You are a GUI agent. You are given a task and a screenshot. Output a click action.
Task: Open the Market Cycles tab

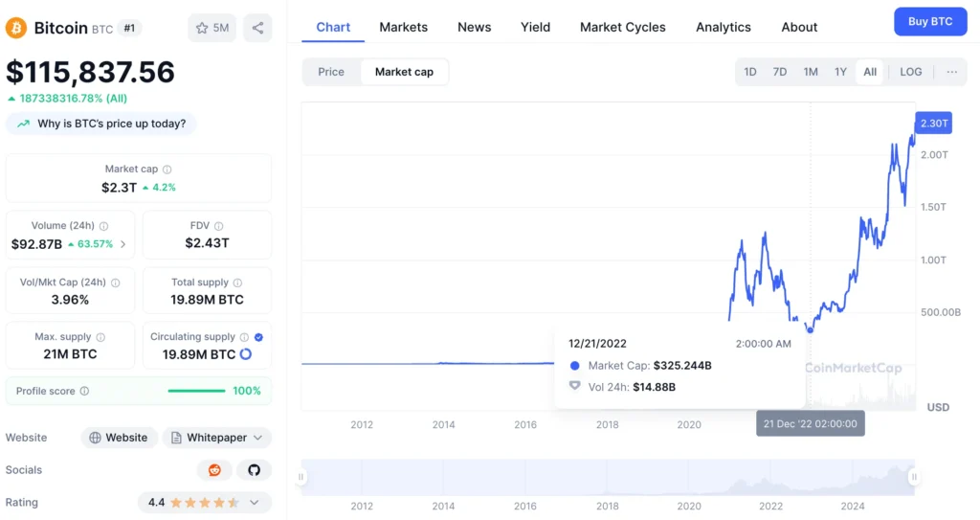pyautogui.click(x=622, y=27)
